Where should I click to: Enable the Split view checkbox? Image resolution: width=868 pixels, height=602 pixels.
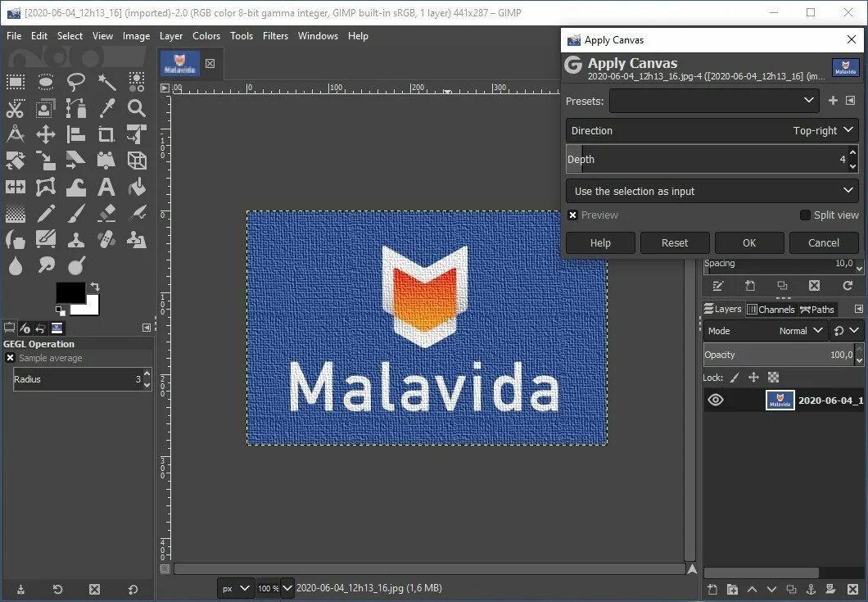click(806, 215)
